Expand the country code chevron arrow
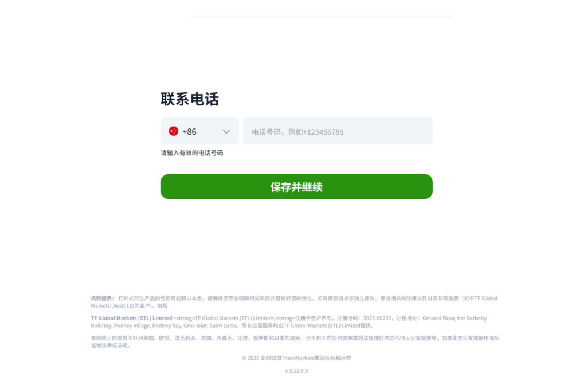 coord(226,131)
